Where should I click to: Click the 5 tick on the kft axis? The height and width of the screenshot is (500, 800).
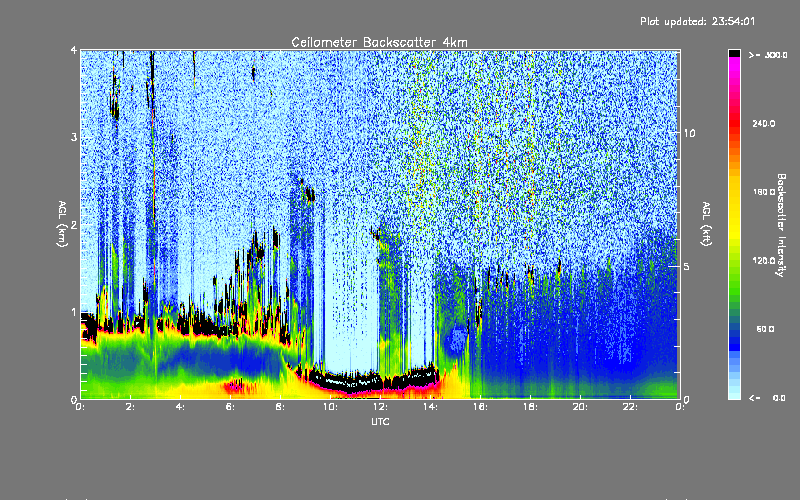[686, 266]
